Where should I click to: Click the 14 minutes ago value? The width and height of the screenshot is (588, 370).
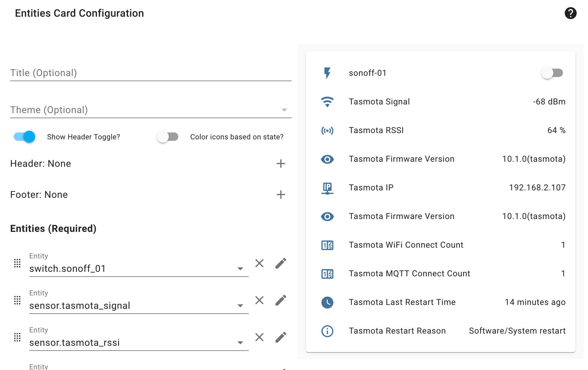tap(535, 302)
